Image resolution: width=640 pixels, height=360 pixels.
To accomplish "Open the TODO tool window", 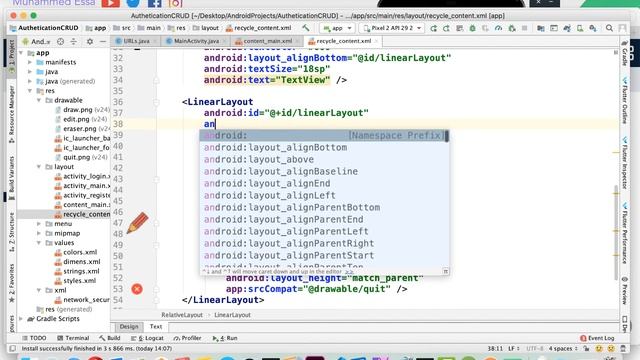I will pyautogui.click(x=34, y=338).
